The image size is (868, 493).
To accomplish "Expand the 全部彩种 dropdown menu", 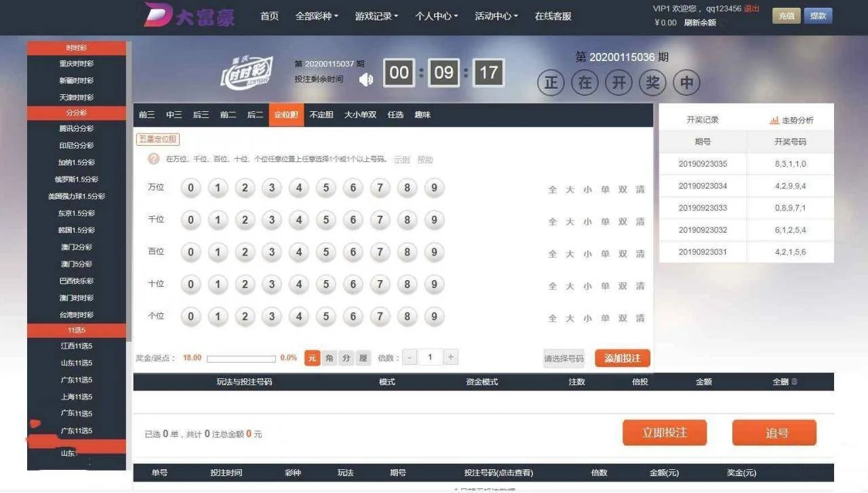I will (x=317, y=16).
